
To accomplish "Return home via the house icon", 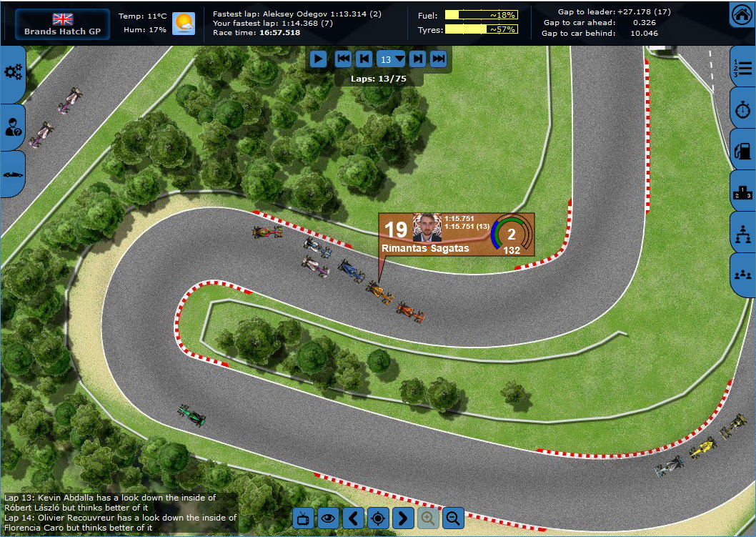I will [742, 14].
